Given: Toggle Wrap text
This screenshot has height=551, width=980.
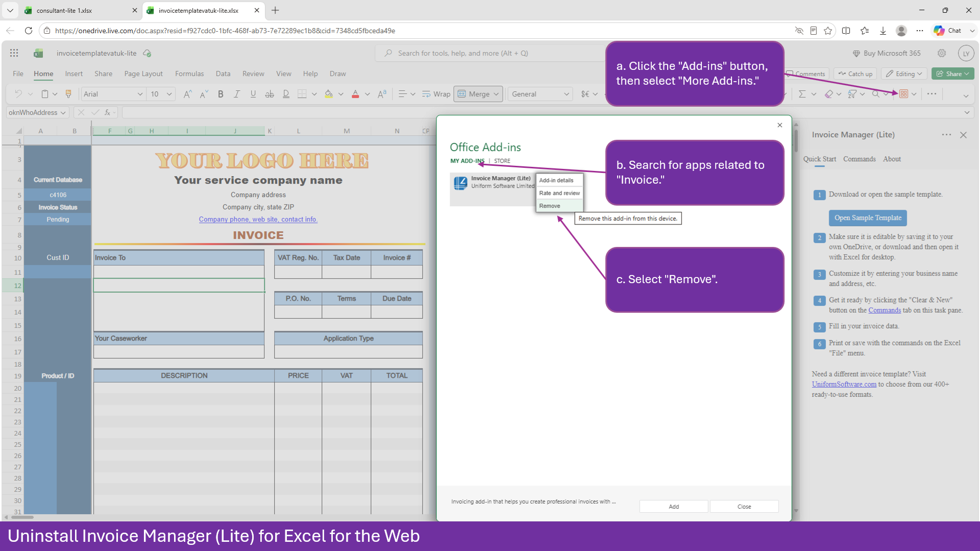Looking at the screenshot, I should click(436, 94).
